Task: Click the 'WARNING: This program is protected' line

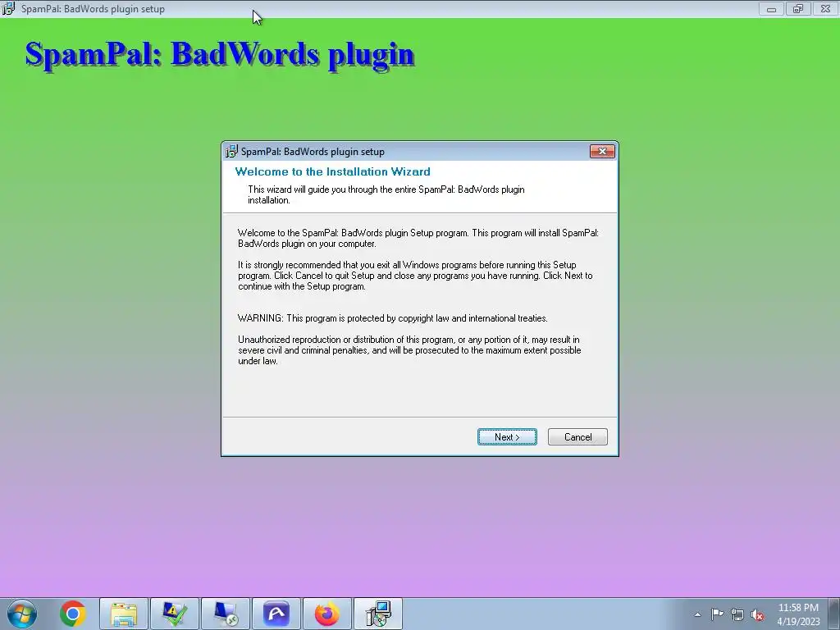Action: (x=393, y=318)
